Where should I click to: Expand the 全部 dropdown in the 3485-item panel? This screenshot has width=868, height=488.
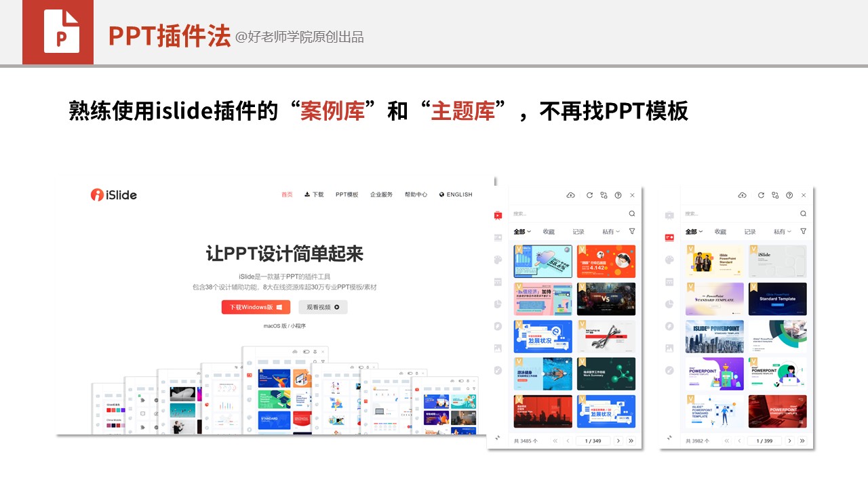pos(522,232)
